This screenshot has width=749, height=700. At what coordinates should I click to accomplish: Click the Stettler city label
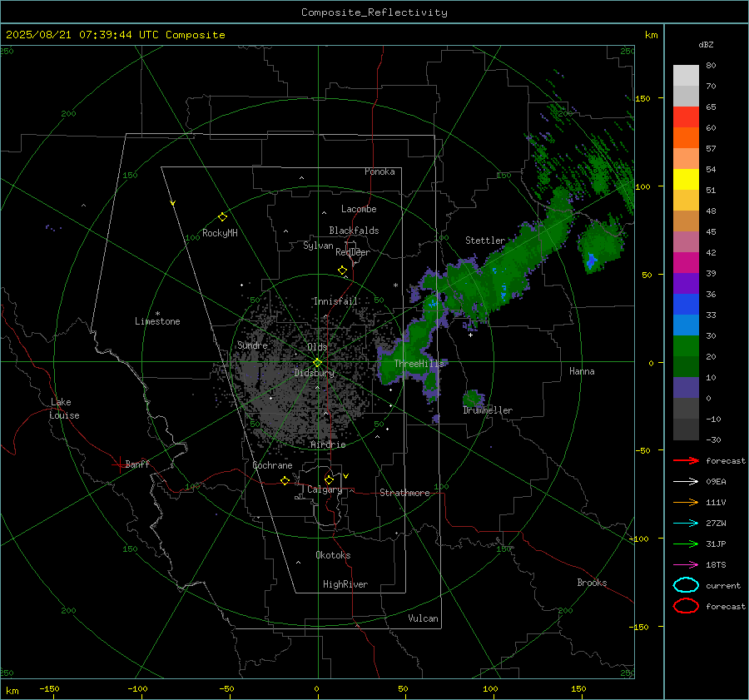coord(485,241)
